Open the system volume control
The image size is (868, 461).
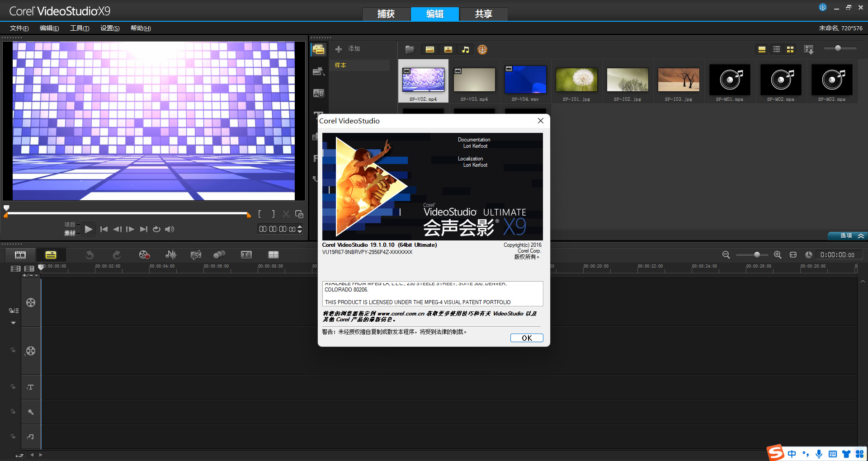coord(170,229)
